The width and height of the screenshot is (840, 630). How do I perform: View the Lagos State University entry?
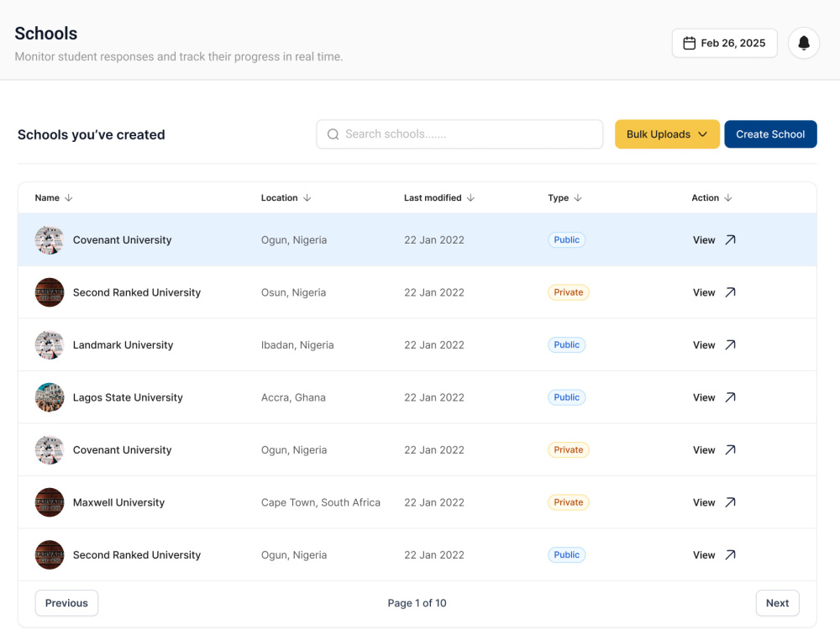click(713, 397)
